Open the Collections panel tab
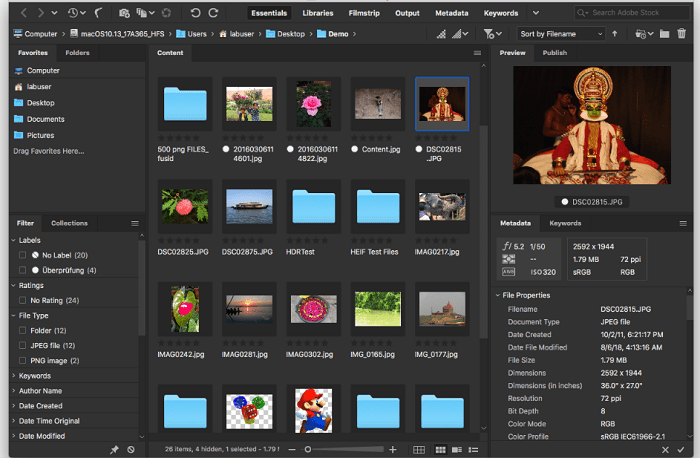700x458 pixels. [x=69, y=223]
